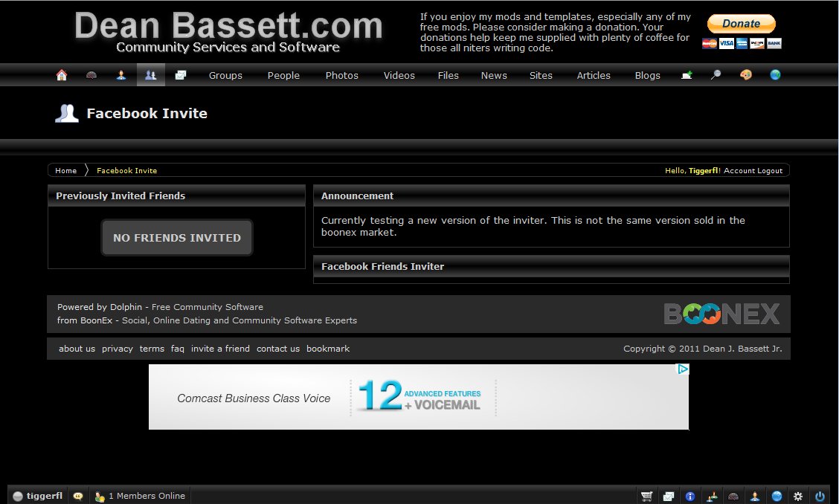Open the News menu item

(x=494, y=75)
